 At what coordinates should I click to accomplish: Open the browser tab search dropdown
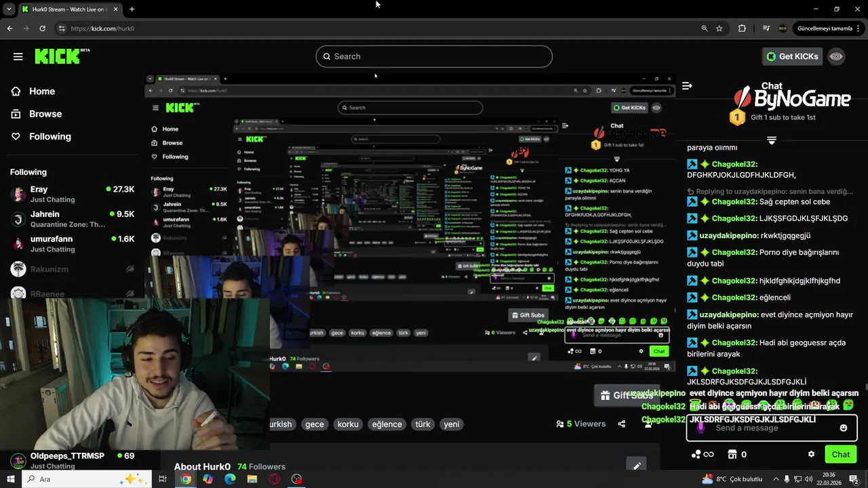click(x=9, y=9)
